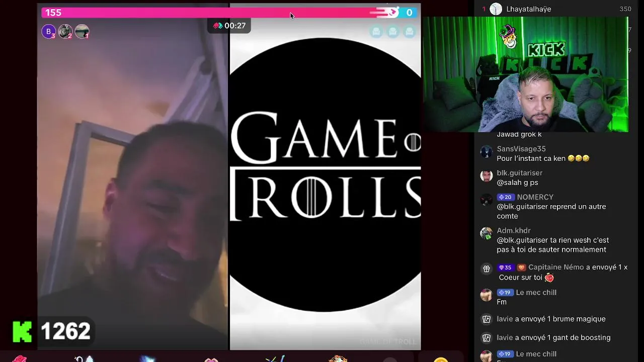Screen dimensions: 644x362
Task: Select the rose gift in bottom tray
Action: [x=20, y=359]
